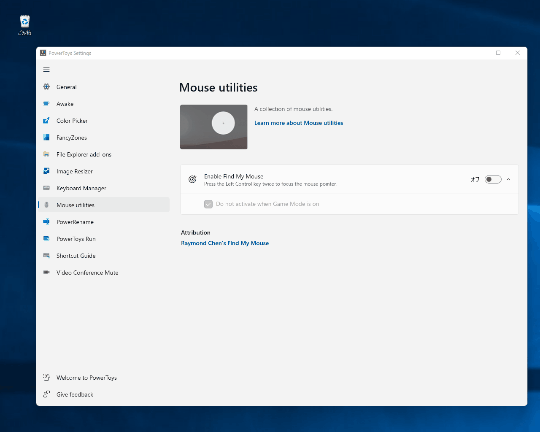
Task: Click the Enable Find My Mouse label
Action: click(233, 176)
